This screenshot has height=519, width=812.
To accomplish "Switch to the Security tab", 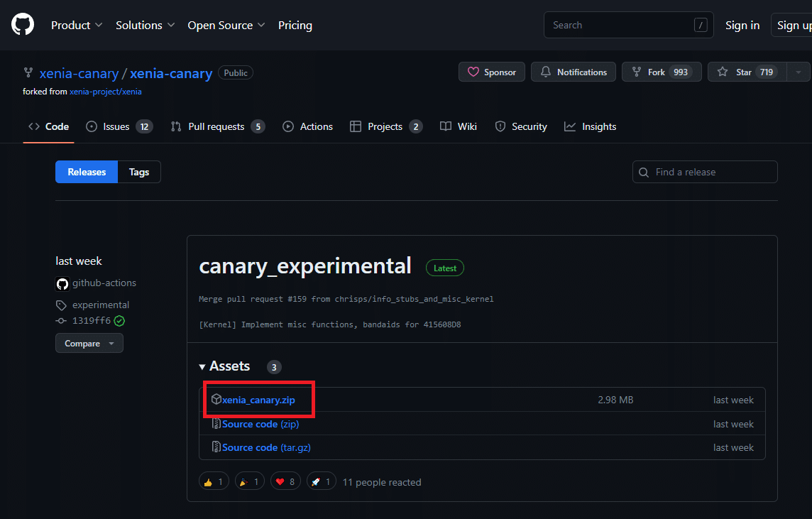I will pyautogui.click(x=521, y=126).
